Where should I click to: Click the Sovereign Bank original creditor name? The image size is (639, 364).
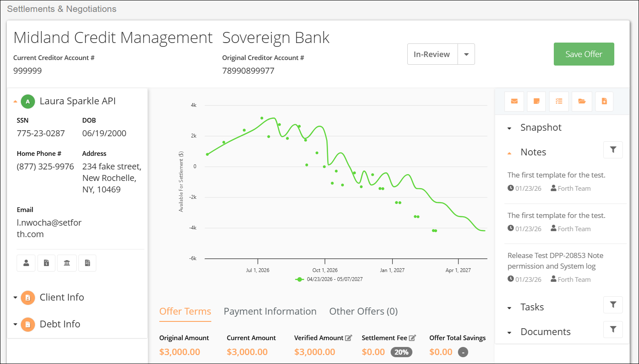(276, 37)
